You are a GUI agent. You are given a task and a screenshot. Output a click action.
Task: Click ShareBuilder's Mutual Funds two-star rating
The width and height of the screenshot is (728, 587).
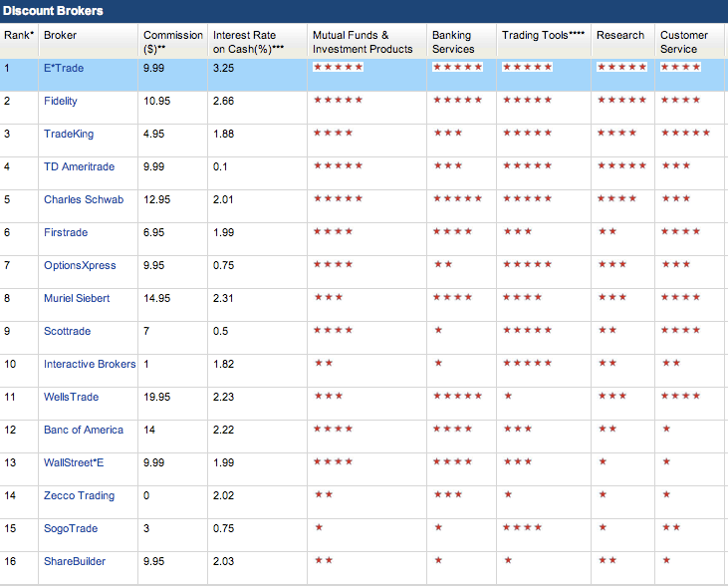pos(323,560)
